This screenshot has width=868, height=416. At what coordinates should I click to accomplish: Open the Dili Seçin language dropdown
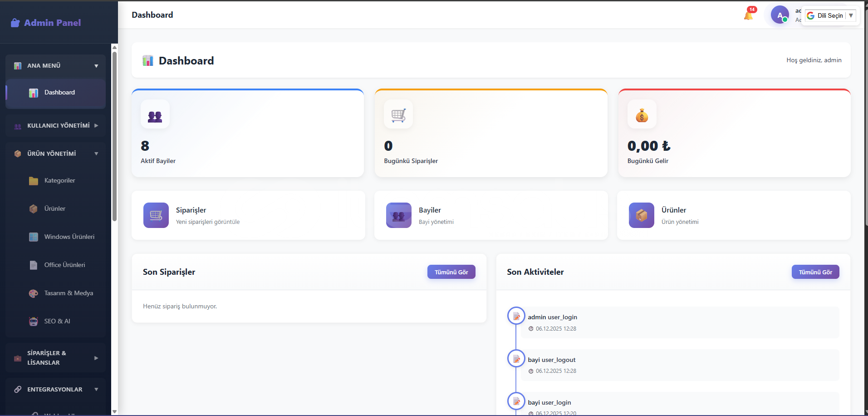[x=830, y=15]
